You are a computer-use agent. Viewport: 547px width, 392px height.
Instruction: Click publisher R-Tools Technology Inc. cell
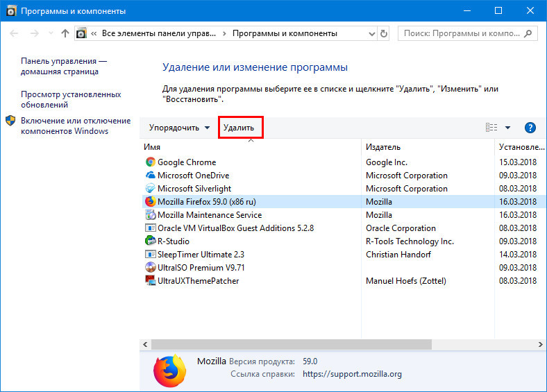coord(410,241)
